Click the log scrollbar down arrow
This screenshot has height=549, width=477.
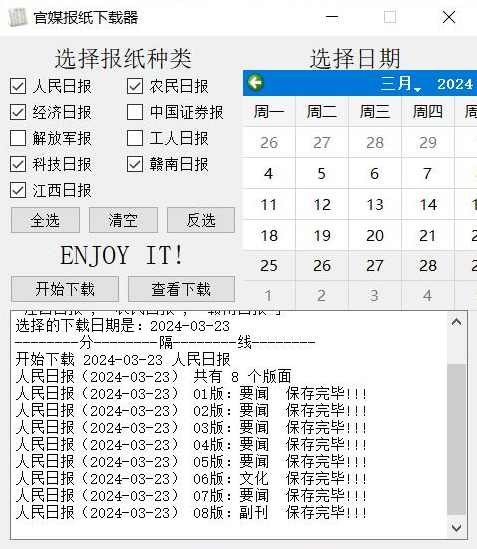(456, 528)
